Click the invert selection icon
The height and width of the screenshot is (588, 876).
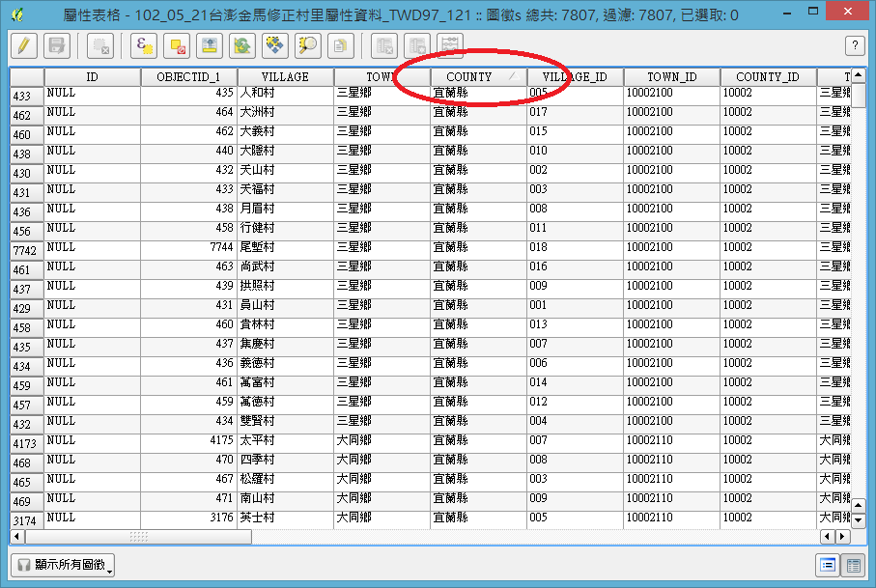point(241,45)
